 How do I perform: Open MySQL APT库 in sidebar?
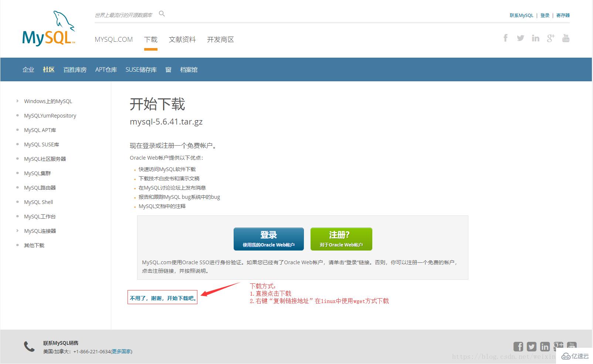(x=40, y=130)
